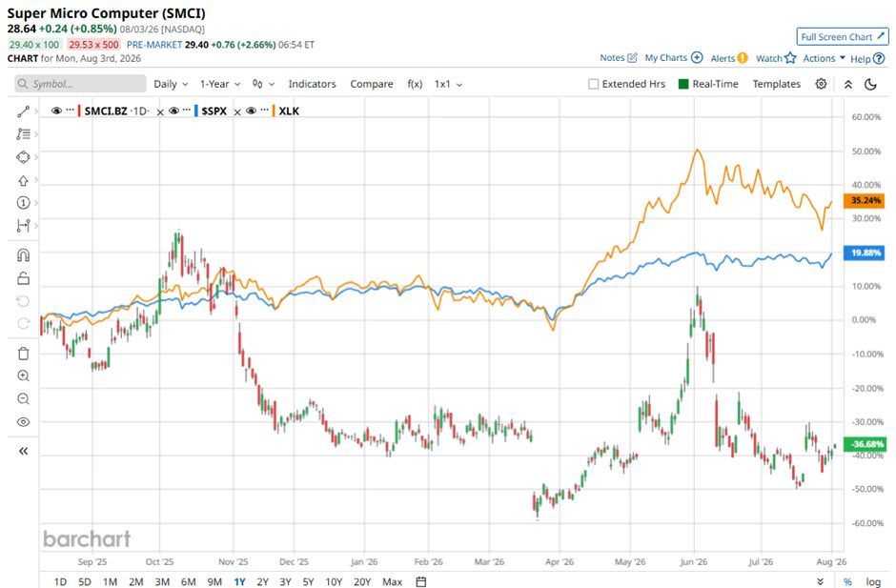Remove the $SPX comparison with X
Screen dimensions: 896x588
click(237, 112)
